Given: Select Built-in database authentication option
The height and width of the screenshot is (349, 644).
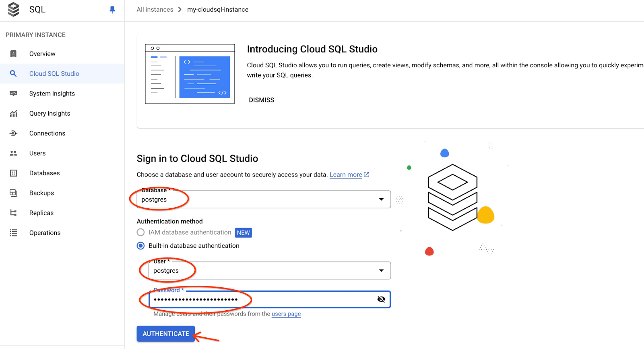Looking at the screenshot, I should (140, 246).
